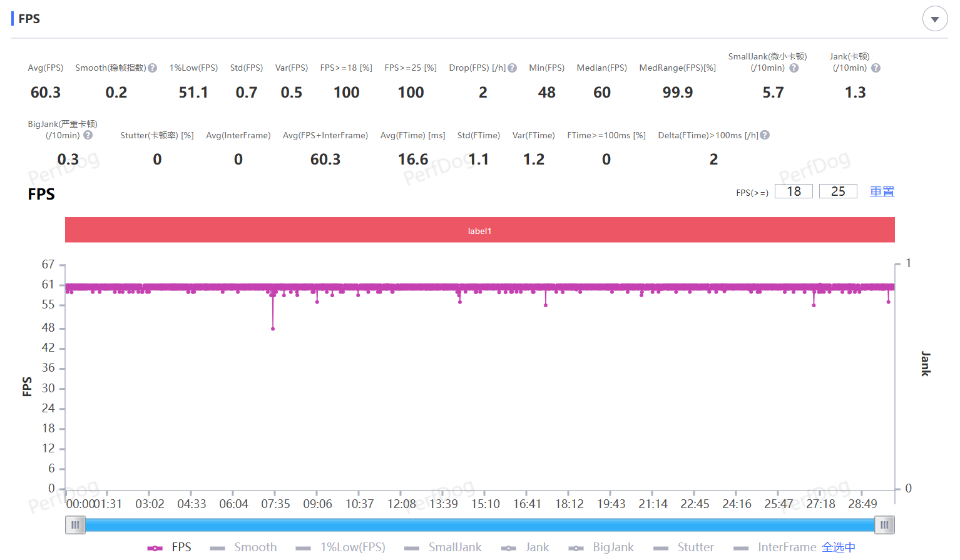Click the red label1 bar
Viewport: 960px width, 560px height.
[x=479, y=230]
